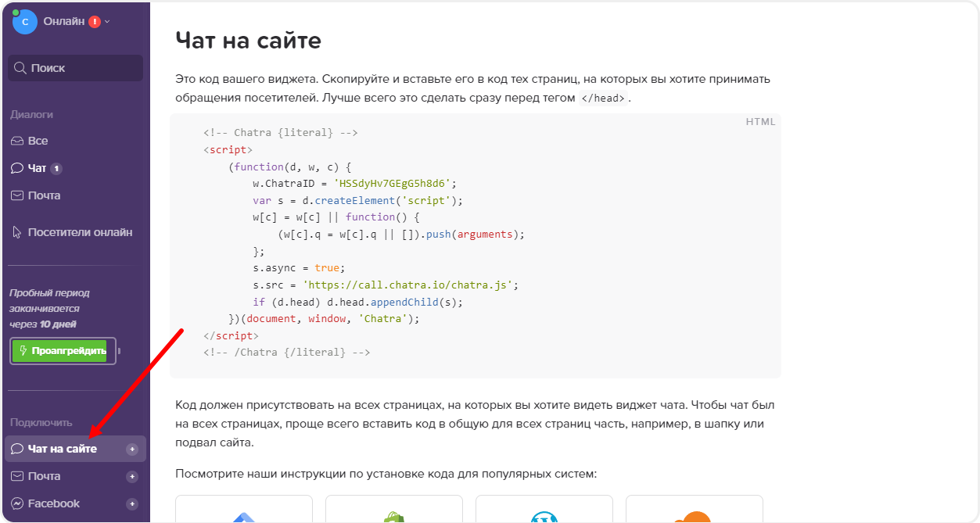Click the Диалоги section header
Viewport: 980px width, 523px height.
pyautogui.click(x=31, y=114)
